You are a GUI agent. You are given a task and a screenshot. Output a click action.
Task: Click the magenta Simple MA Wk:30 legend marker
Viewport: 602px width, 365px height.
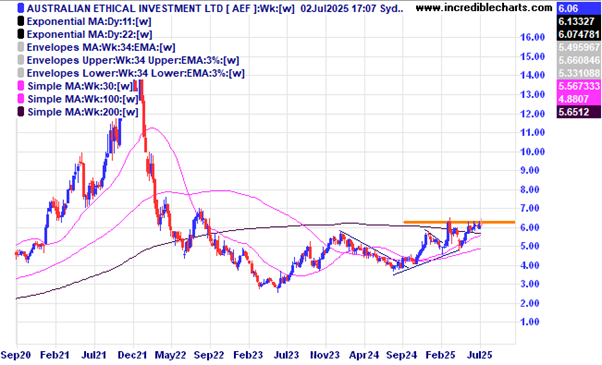(21, 86)
